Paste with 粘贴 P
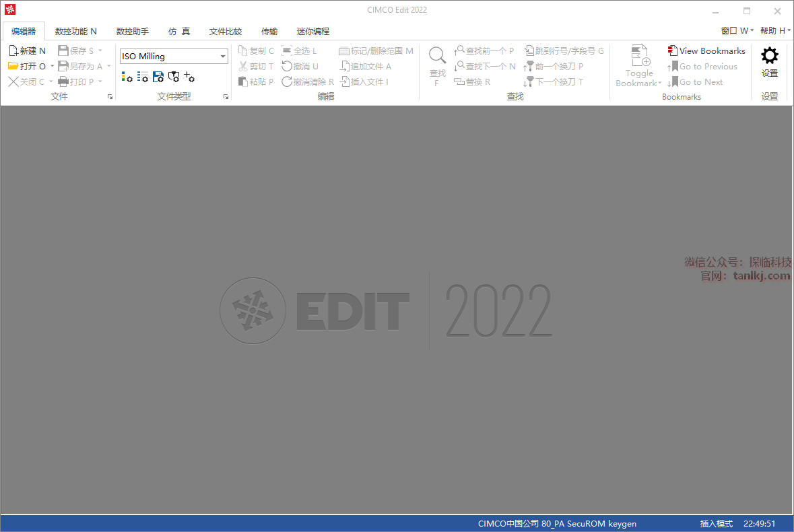794x532 pixels. pyautogui.click(x=256, y=81)
